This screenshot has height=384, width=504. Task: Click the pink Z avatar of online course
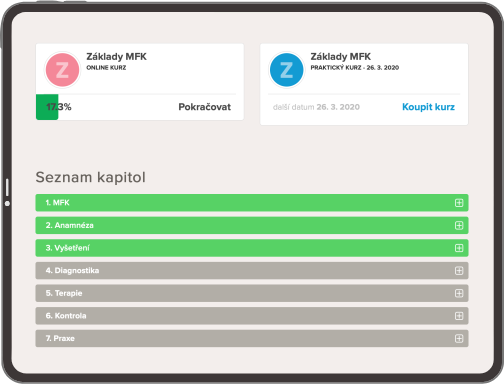pyautogui.click(x=62, y=70)
